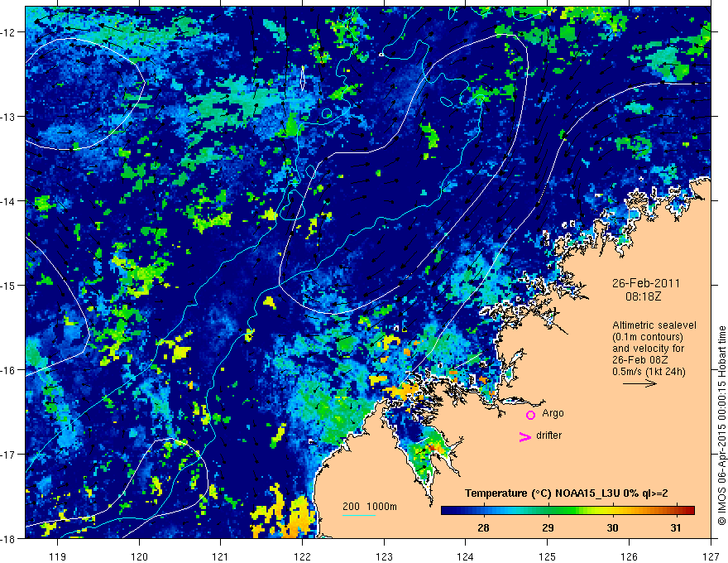Click the 'Argo' legend label
The height and width of the screenshot is (563, 728).
(x=553, y=413)
